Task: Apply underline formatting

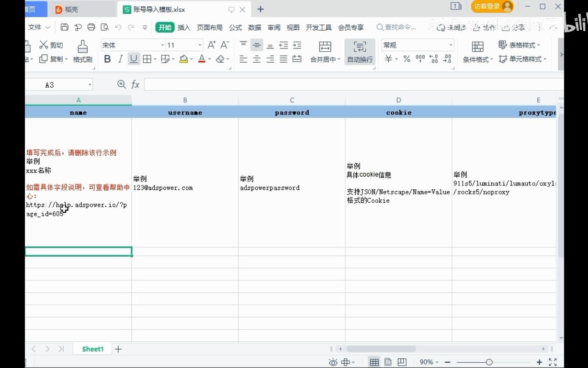Action: [x=133, y=59]
